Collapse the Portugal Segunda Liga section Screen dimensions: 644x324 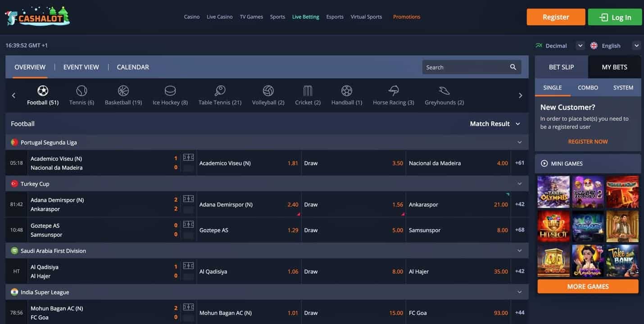coord(520,142)
